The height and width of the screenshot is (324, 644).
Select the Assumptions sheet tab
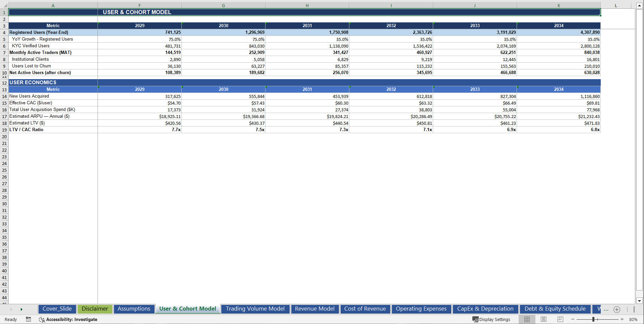click(134, 309)
